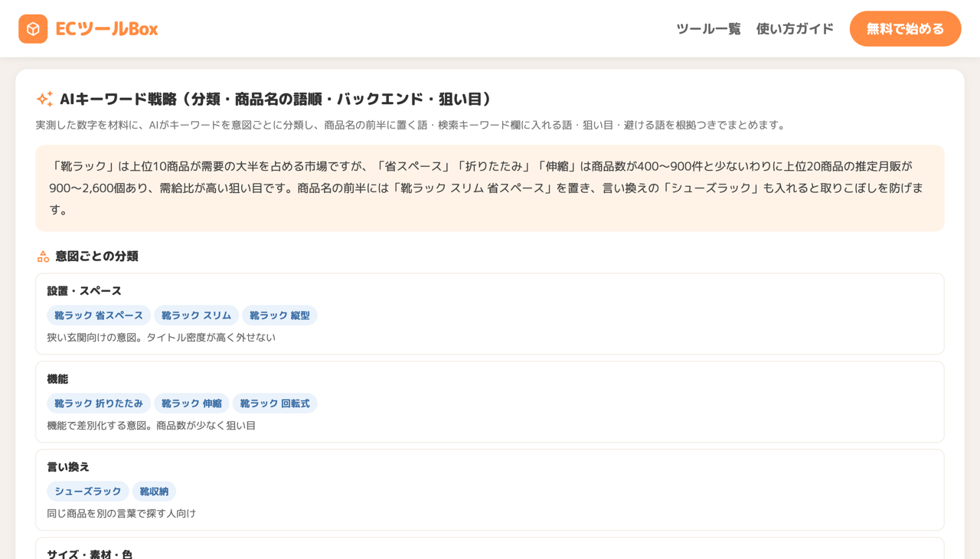Viewport: 980px width, 559px height.
Task: Select the 靴ラック 折りたたみ keyword chip
Action: pos(99,404)
